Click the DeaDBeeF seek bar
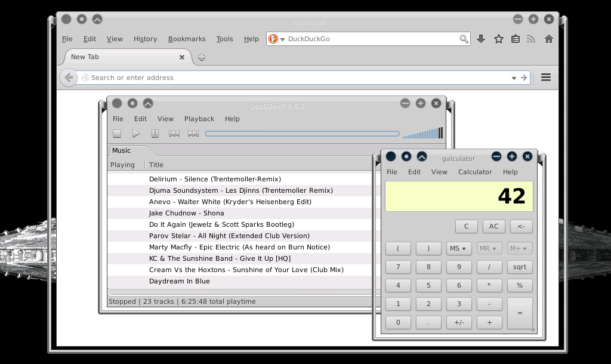 [302, 134]
